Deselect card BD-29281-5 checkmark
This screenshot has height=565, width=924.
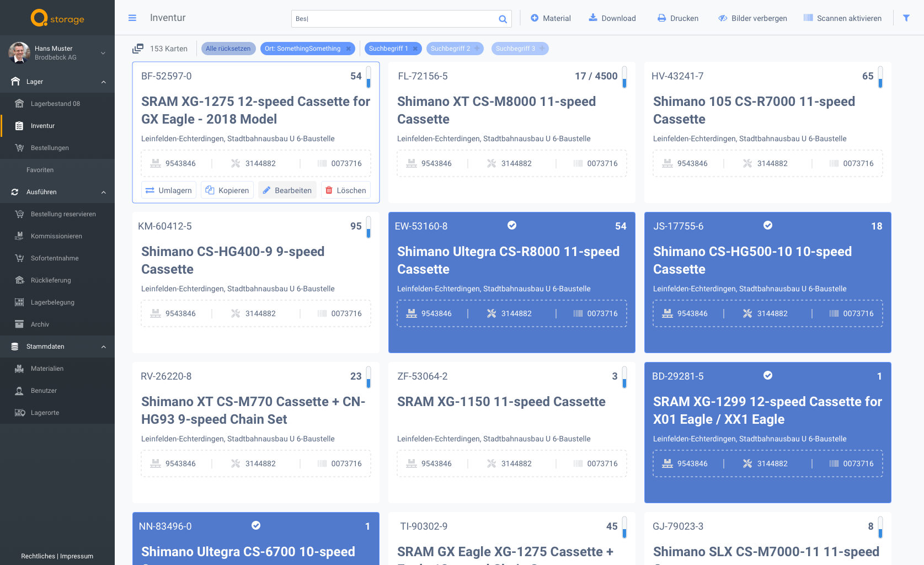tap(768, 375)
